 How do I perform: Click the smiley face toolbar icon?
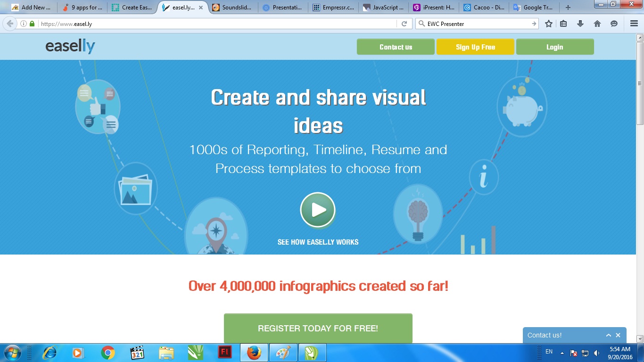[614, 24]
